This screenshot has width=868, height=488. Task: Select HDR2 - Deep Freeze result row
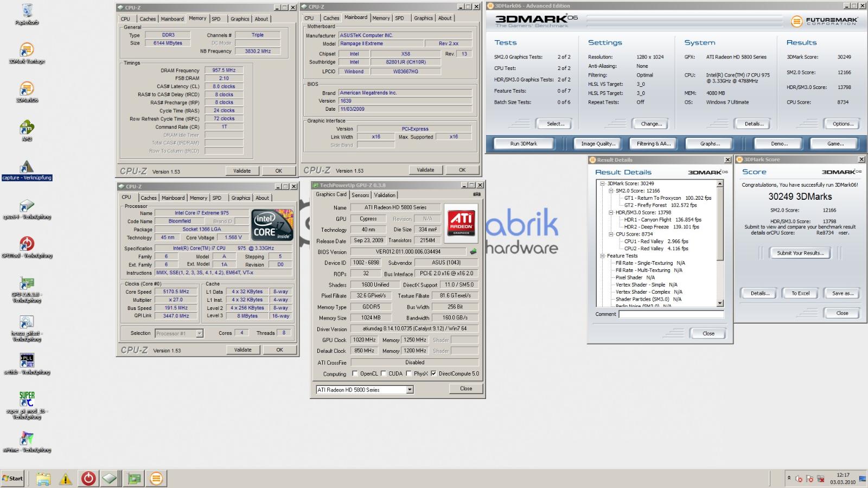pos(661,227)
